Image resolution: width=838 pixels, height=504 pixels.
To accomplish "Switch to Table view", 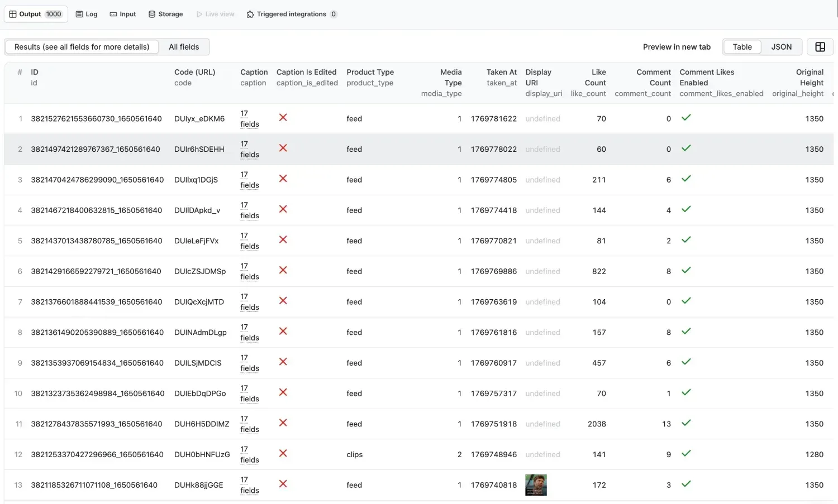I will (x=742, y=47).
